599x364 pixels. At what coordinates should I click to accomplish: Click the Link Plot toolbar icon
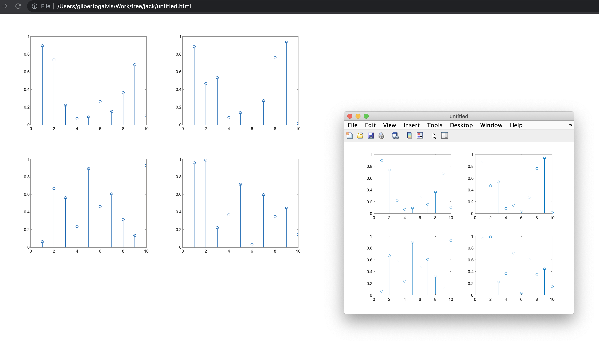[x=395, y=135]
